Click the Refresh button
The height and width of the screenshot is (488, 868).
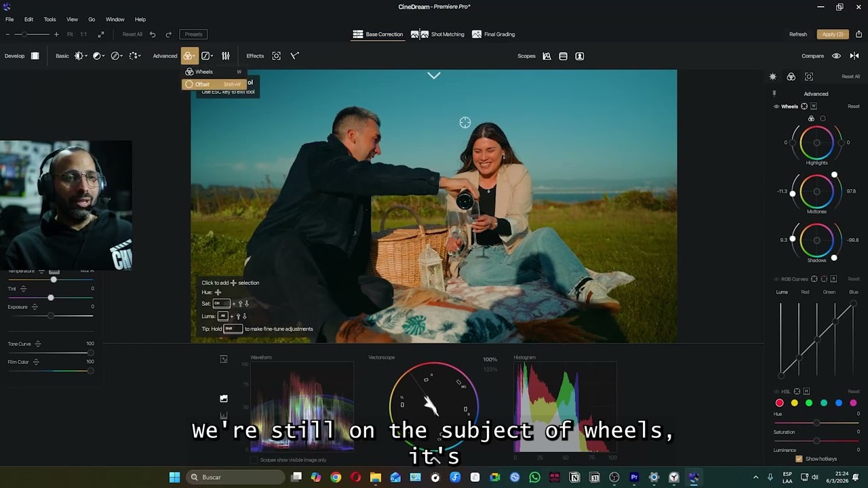pos(798,34)
